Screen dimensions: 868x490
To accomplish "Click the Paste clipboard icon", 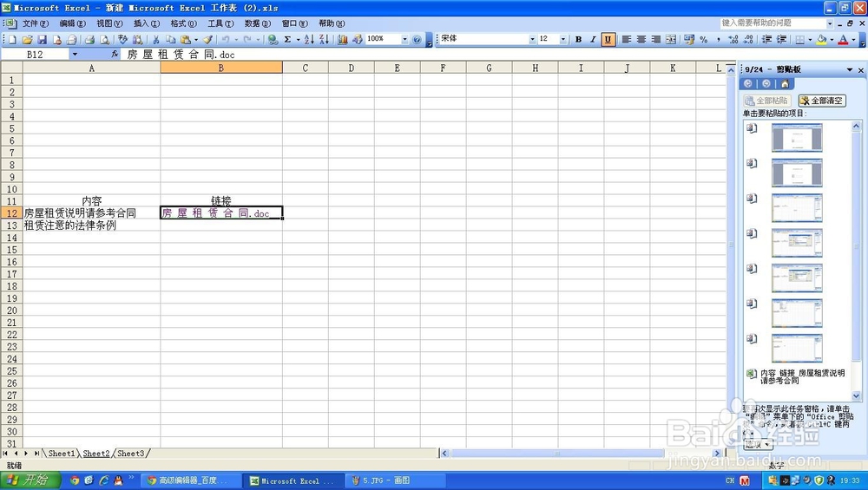I will click(186, 39).
